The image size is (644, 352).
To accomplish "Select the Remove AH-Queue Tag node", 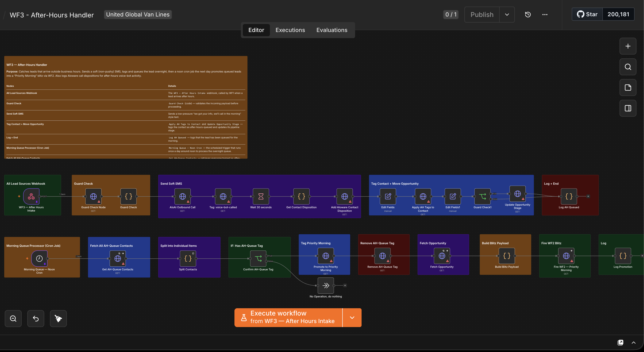I will click(x=382, y=256).
